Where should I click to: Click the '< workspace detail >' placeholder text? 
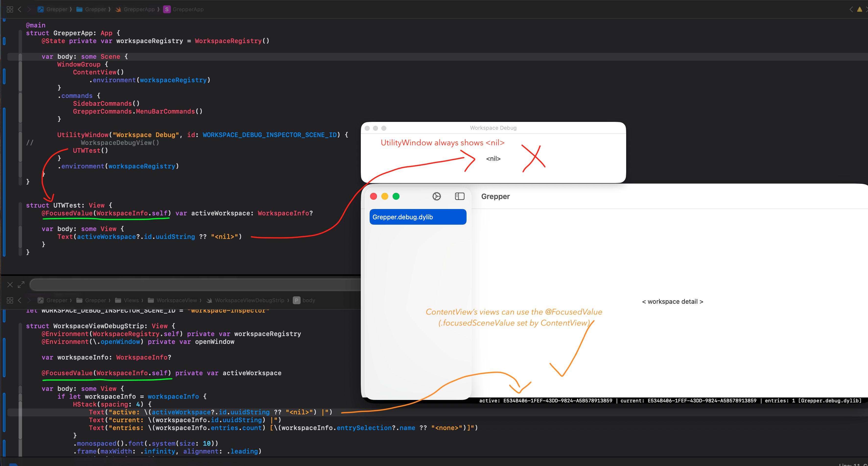pyautogui.click(x=673, y=302)
